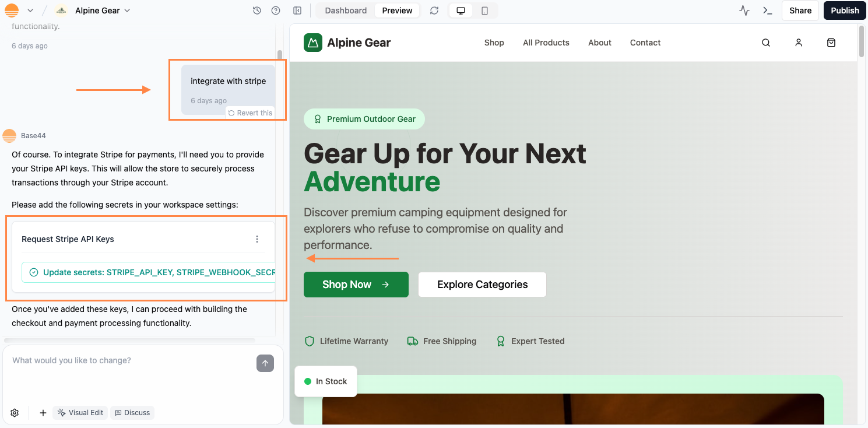Click the 'integrate with stripe' message bubble
Viewport: 868px width, 428px height.
coord(228,89)
